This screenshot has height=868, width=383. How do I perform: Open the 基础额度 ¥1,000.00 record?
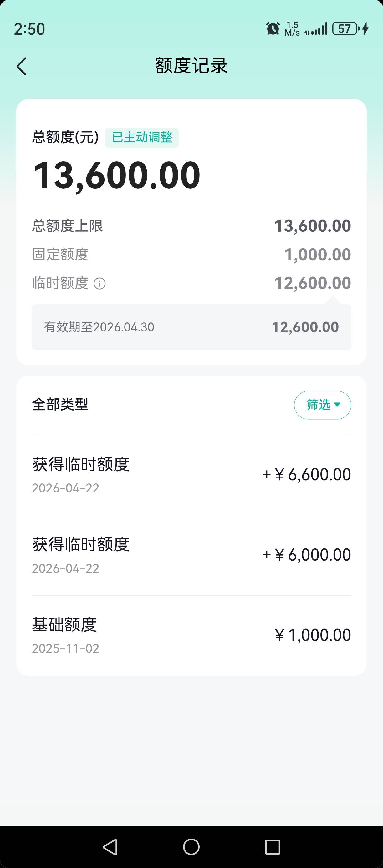click(x=191, y=635)
